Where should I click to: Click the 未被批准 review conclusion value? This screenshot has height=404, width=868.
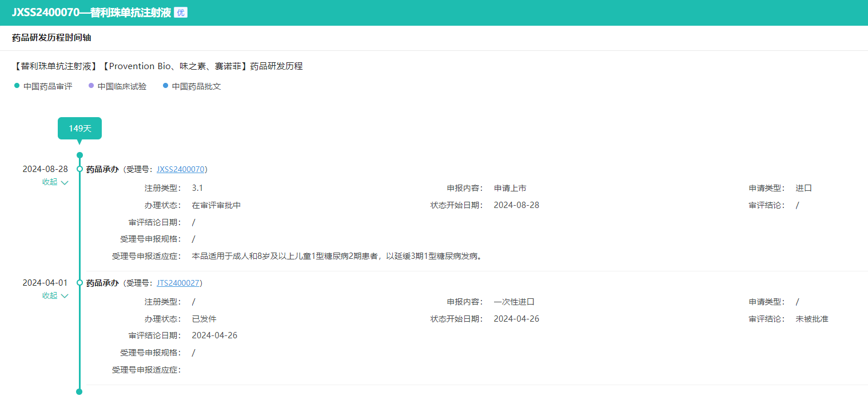(811, 319)
